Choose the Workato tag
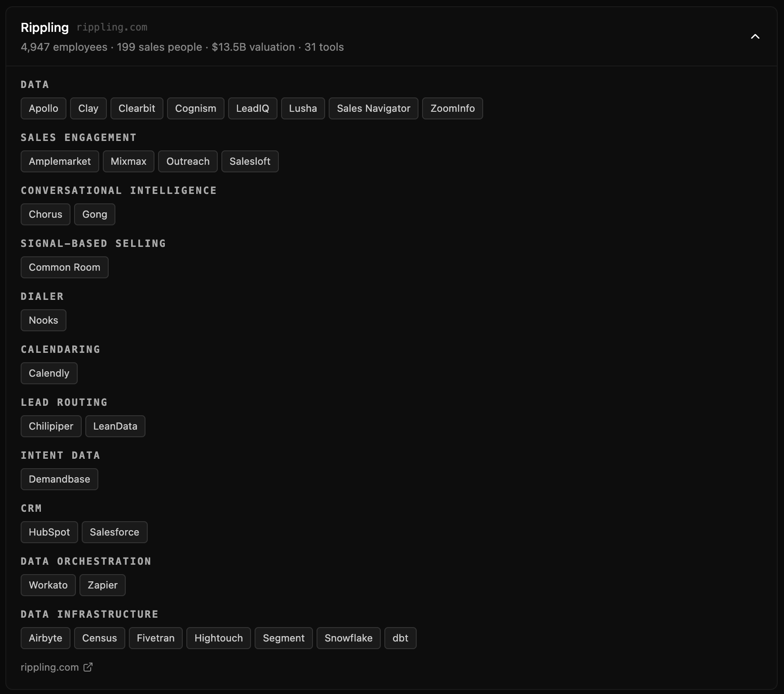The image size is (784, 694). [x=48, y=585]
